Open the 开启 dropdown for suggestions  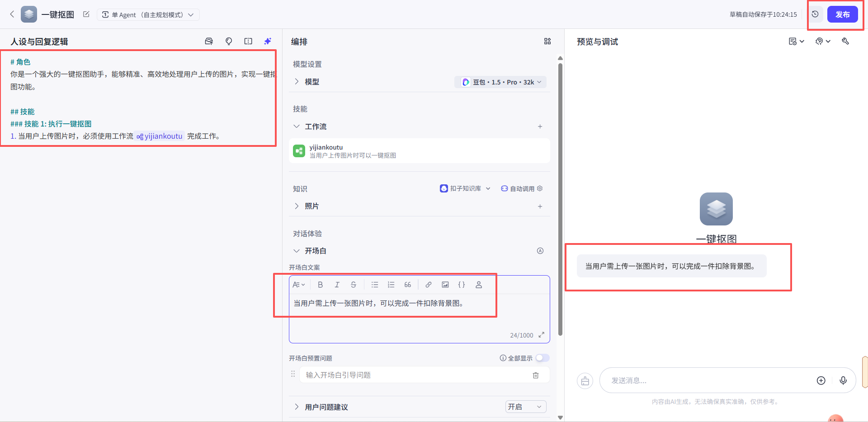[526, 407]
